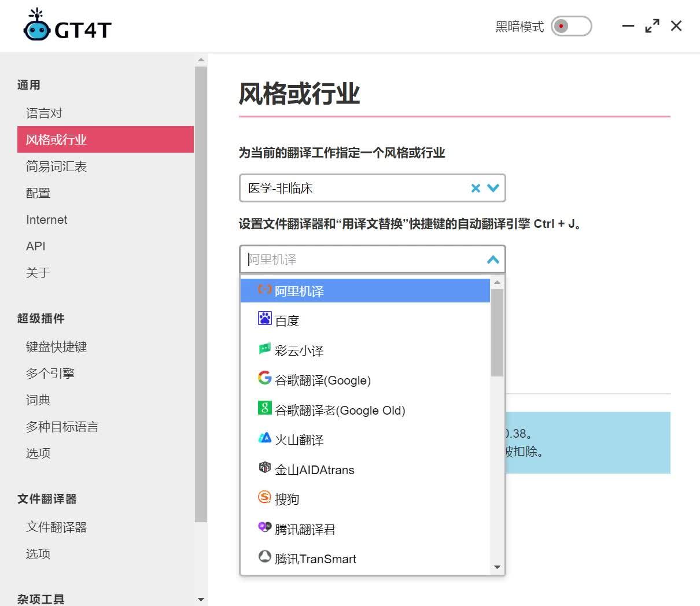
Task: Clear the 医学-非临床 selection with X
Action: pos(475,188)
